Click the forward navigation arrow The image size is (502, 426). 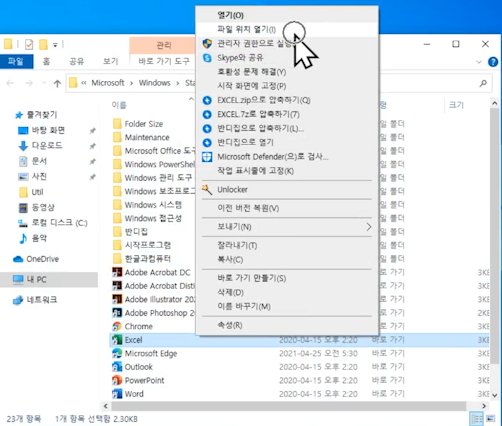(x=29, y=83)
